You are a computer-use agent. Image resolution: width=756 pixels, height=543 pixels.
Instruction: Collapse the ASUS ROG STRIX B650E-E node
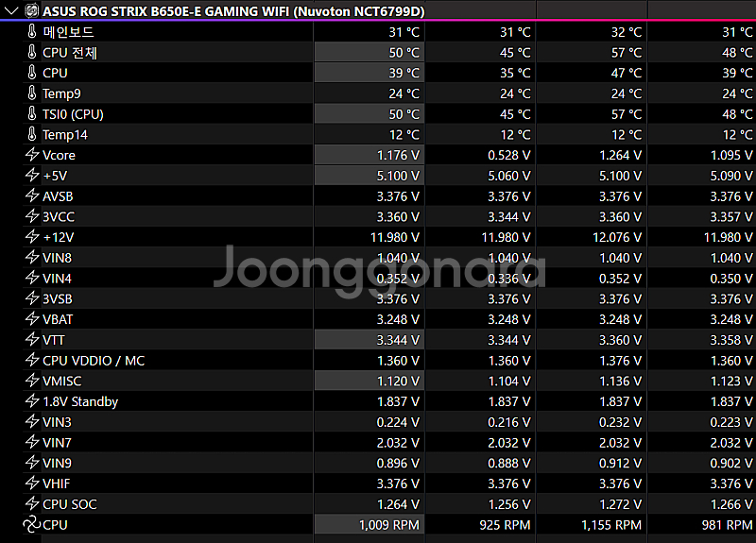[x=11, y=10]
